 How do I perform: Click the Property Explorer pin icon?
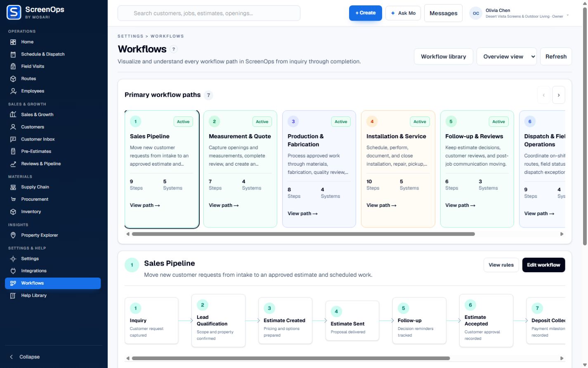tap(13, 235)
